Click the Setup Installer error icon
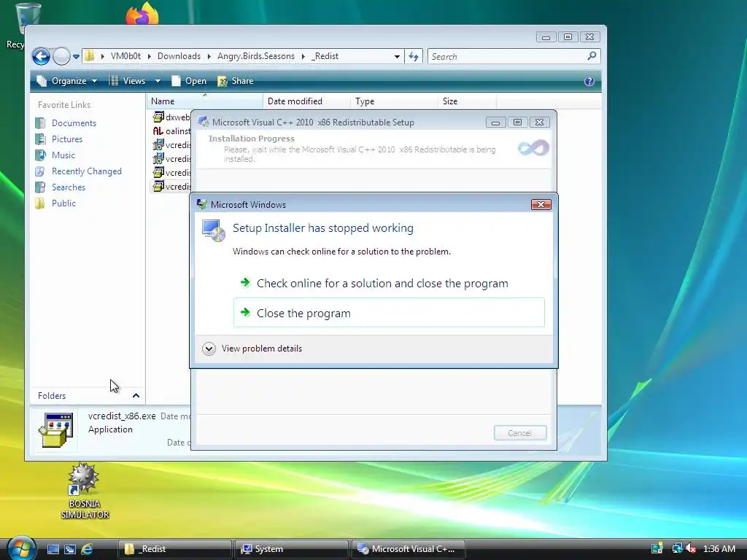Viewport: 747px width, 560px height. [x=214, y=230]
